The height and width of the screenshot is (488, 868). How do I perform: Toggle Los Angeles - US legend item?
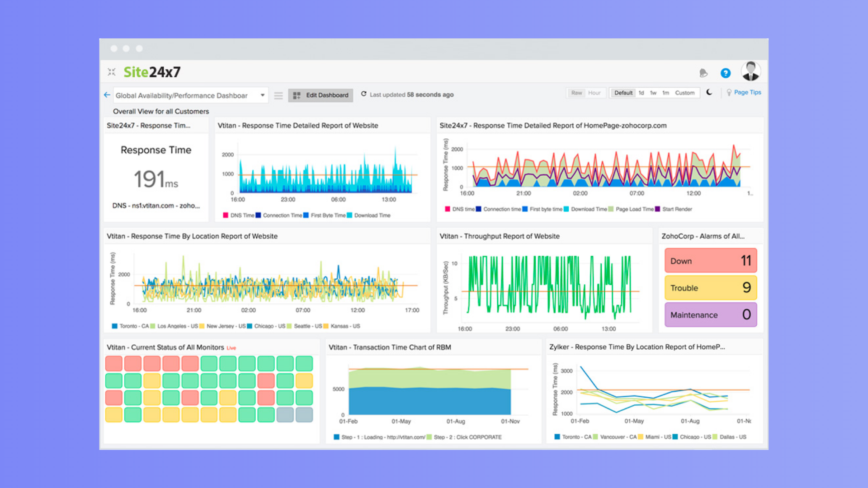[x=174, y=326]
